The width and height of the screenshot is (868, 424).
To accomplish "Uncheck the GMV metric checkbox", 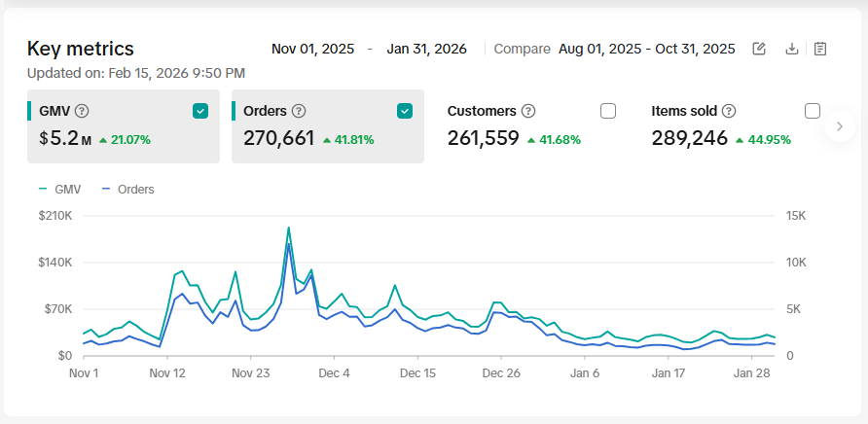I will (x=200, y=111).
